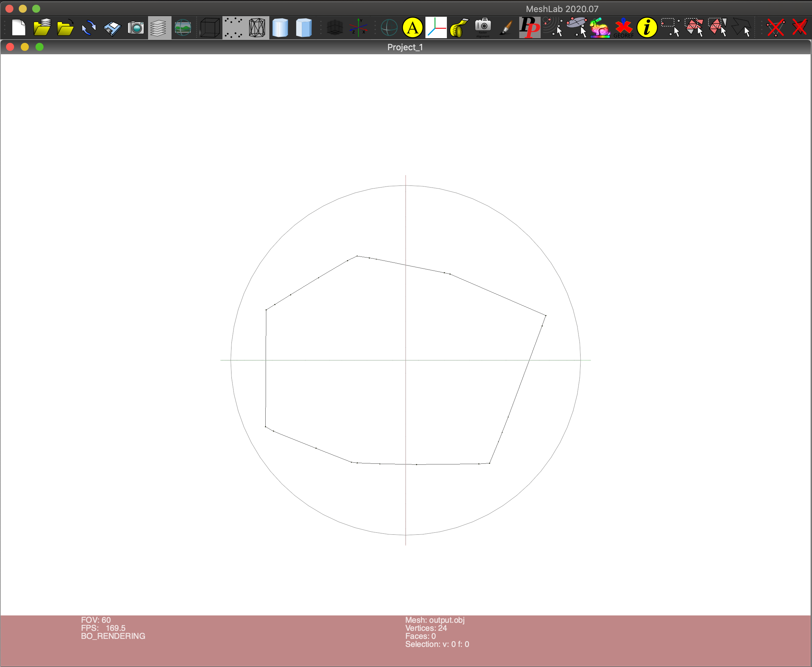Toggle the bounding box render mode

[210, 28]
